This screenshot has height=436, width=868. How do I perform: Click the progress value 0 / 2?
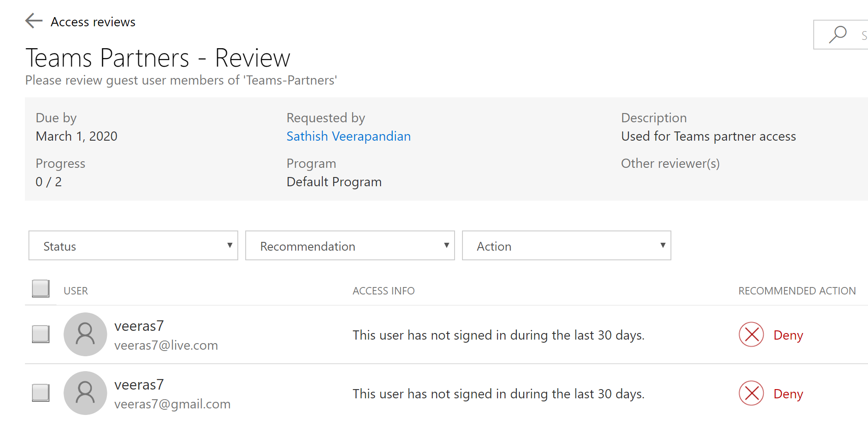point(49,182)
